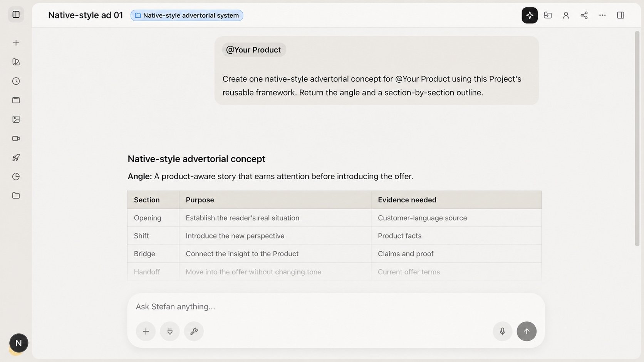The height and width of the screenshot is (362, 644).
Task: Click the wrench tools button in composer
Action: 194,331
